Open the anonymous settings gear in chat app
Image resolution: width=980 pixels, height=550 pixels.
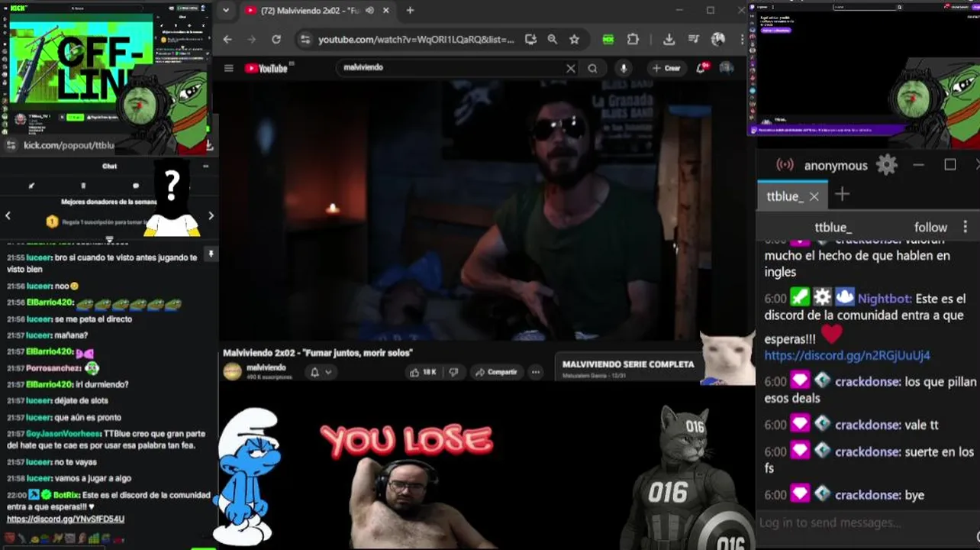(x=886, y=165)
